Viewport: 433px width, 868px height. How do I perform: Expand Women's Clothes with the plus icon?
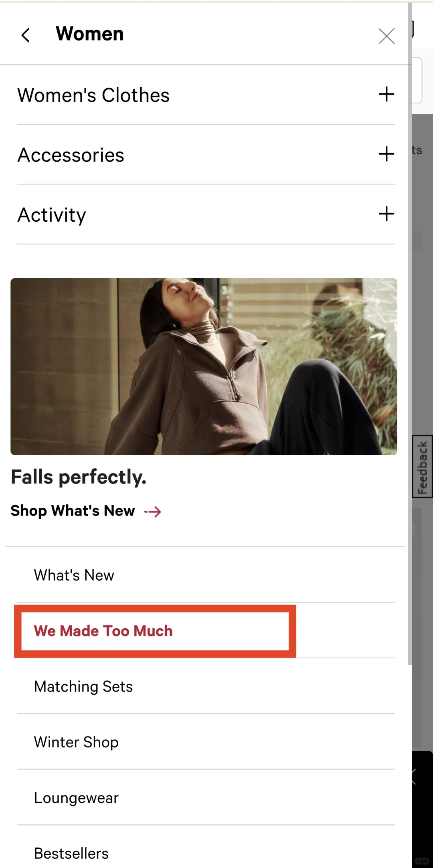pyautogui.click(x=386, y=94)
